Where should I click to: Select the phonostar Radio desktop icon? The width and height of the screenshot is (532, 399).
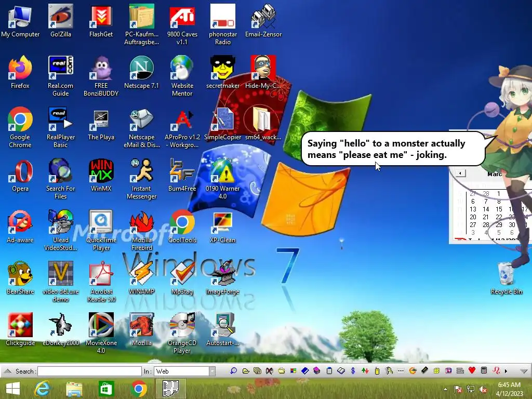pos(222,25)
